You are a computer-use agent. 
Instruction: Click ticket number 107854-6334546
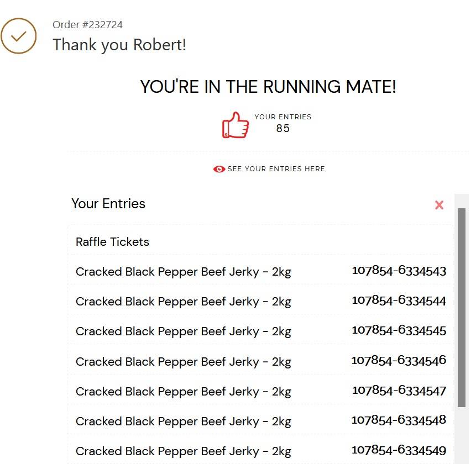click(x=399, y=361)
